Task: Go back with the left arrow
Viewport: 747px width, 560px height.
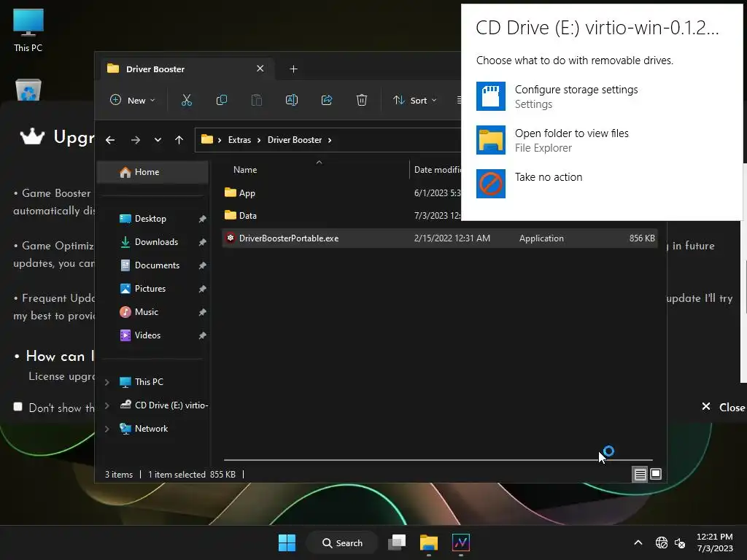Action: coord(110,140)
